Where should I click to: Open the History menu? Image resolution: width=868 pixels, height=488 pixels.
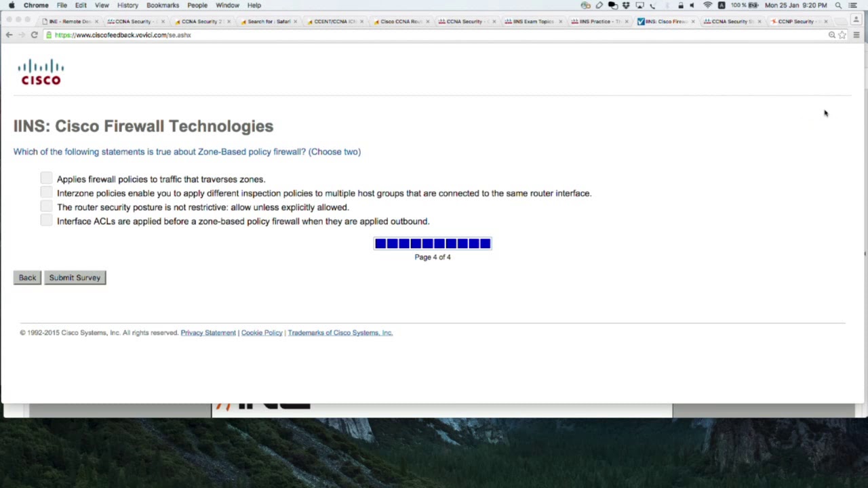tap(127, 5)
